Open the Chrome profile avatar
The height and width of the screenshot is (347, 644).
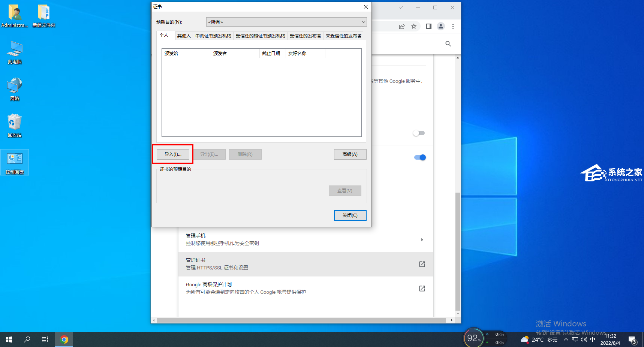[x=441, y=26]
